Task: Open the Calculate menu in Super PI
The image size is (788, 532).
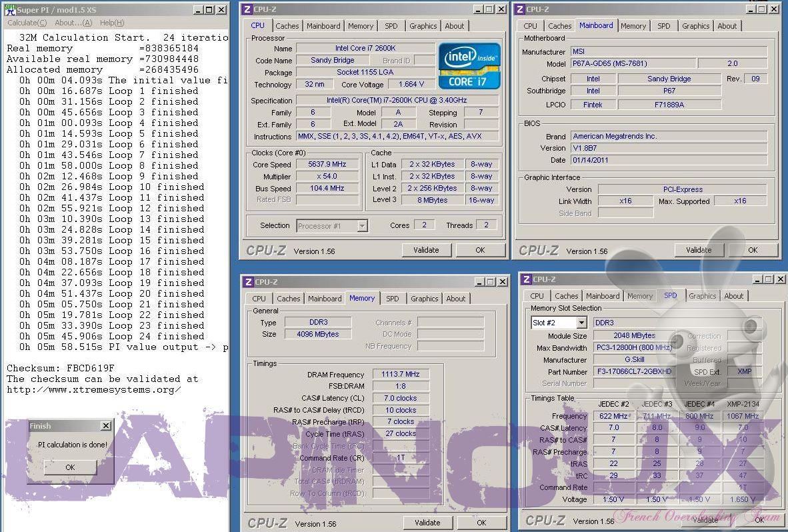Action: 27,23
